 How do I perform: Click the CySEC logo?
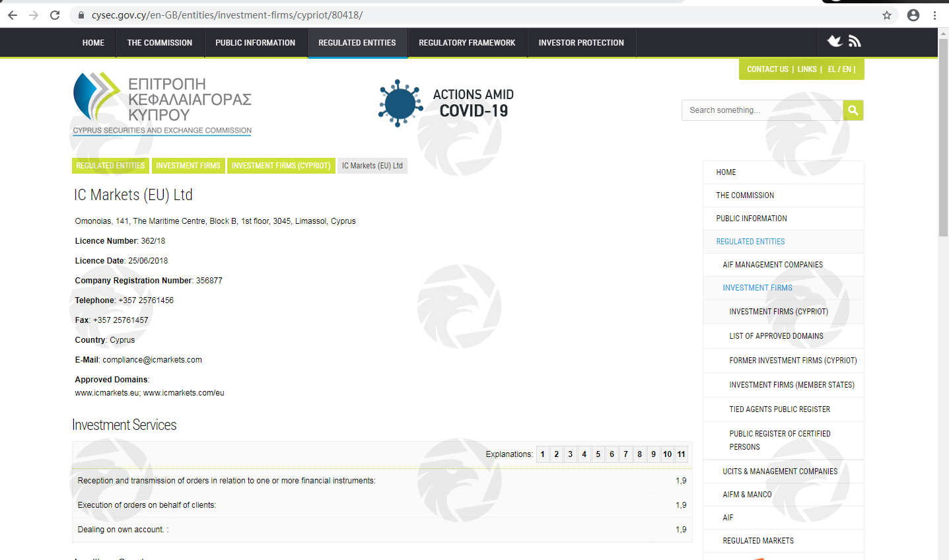[x=162, y=104]
